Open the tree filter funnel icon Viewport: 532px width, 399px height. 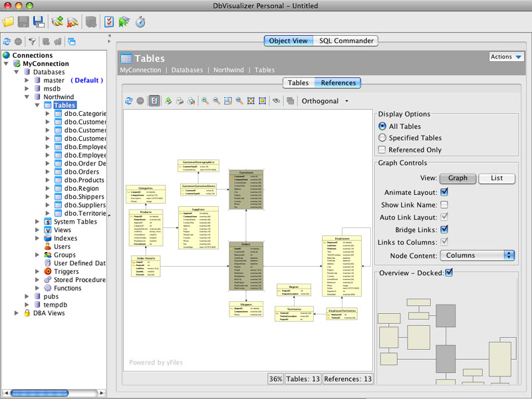[x=32, y=42]
